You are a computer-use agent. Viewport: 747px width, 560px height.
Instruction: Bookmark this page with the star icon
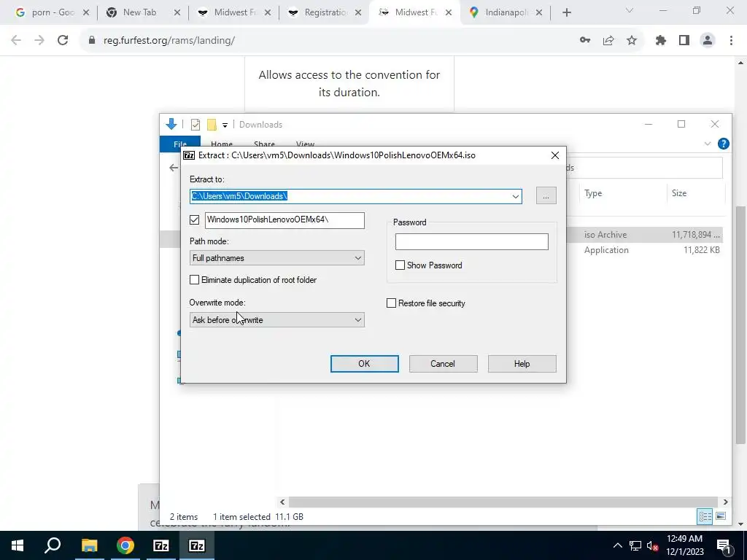coord(632,41)
